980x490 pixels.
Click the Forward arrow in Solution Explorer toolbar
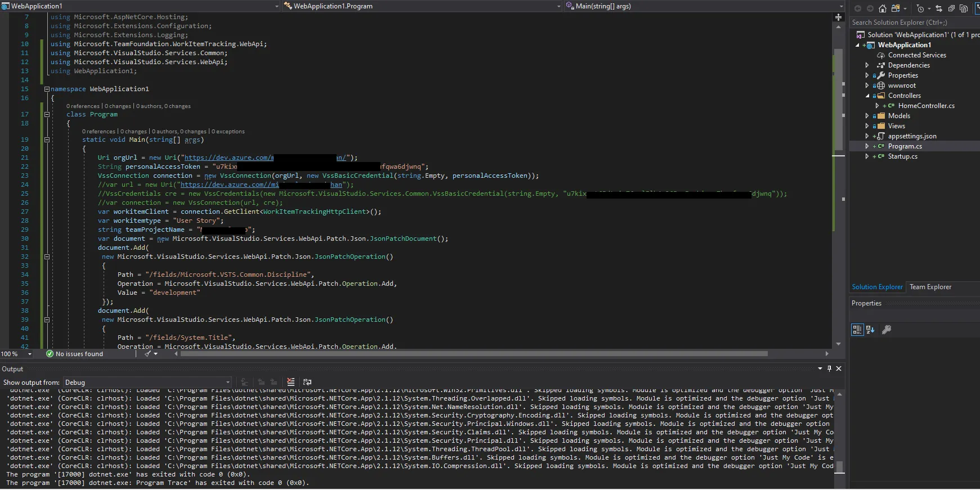(x=870, y=8)
